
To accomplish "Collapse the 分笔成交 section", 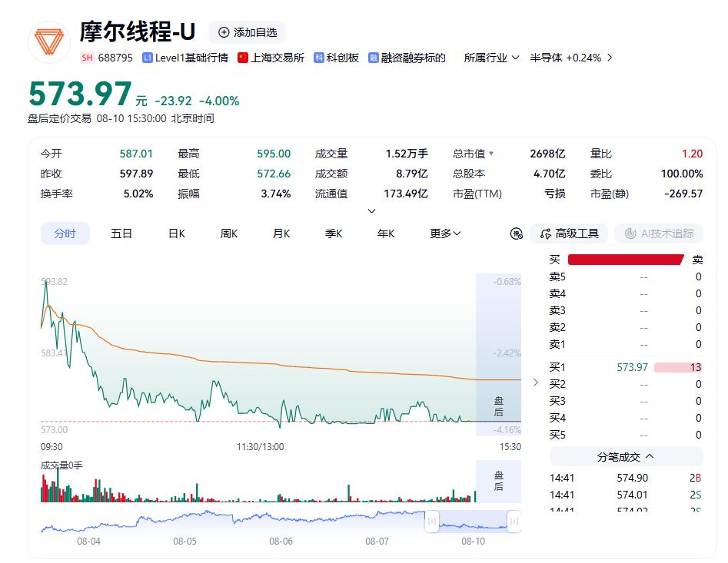I will pos(626,457).
